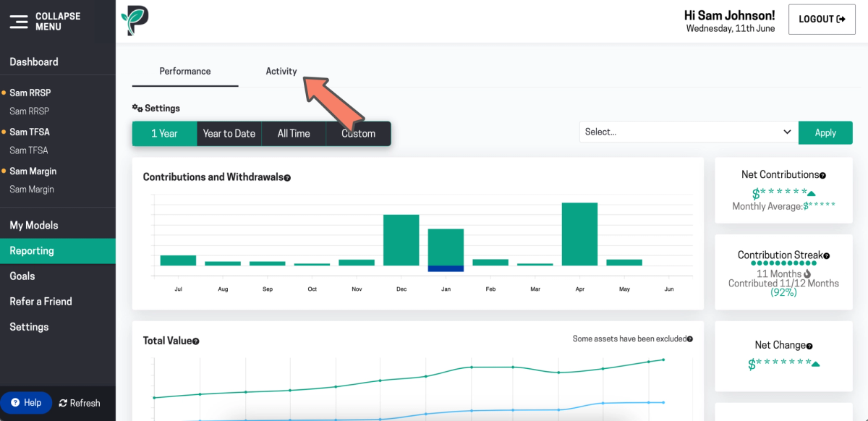Click help icon beside Net Contributions
This screenshot has width=868, height=421.
point(822,175)
